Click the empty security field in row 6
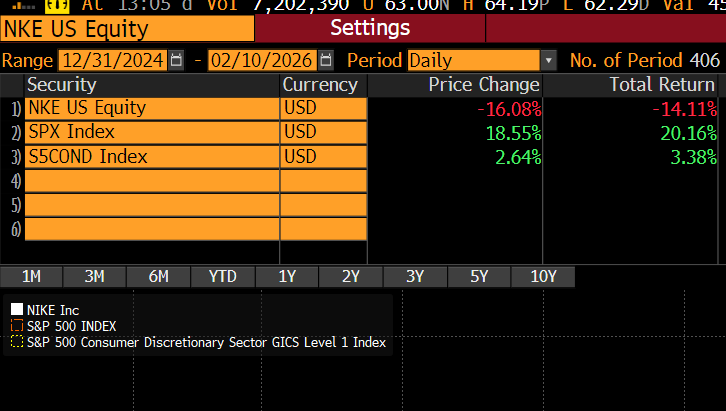 pos(152,229)
